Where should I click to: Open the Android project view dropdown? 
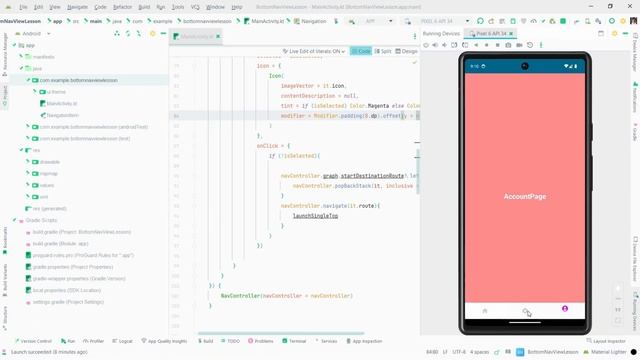pyautogui.click(x=33, y=33)
